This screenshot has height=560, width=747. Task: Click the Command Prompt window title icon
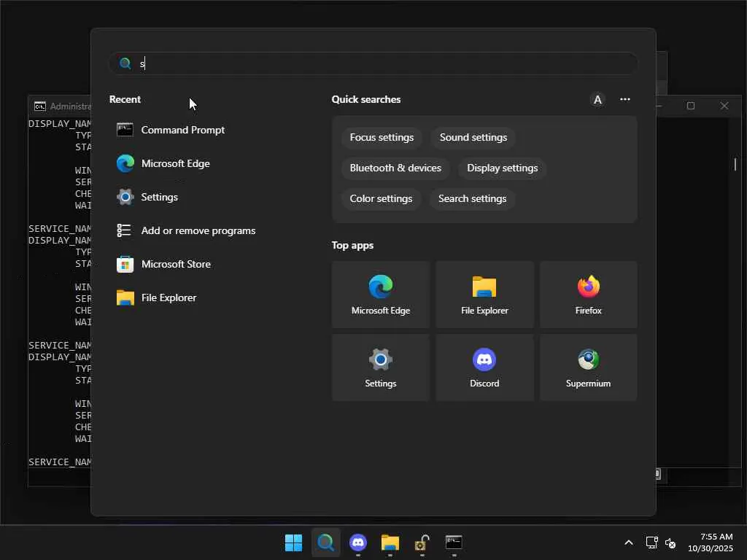tap(40, 106)
